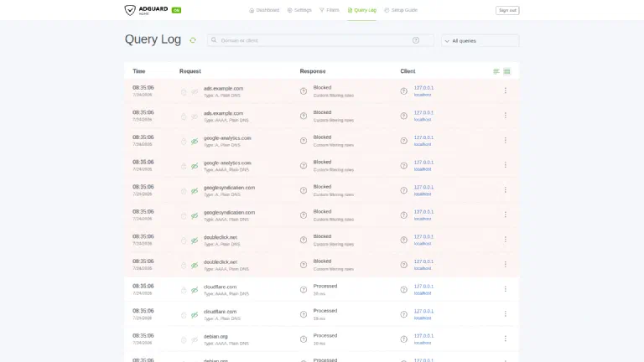Image resolution: width=644 pixels, height=362 pixels.
Task: Click the ON status badge beside the logo
Action: click(x=176, y=10)
